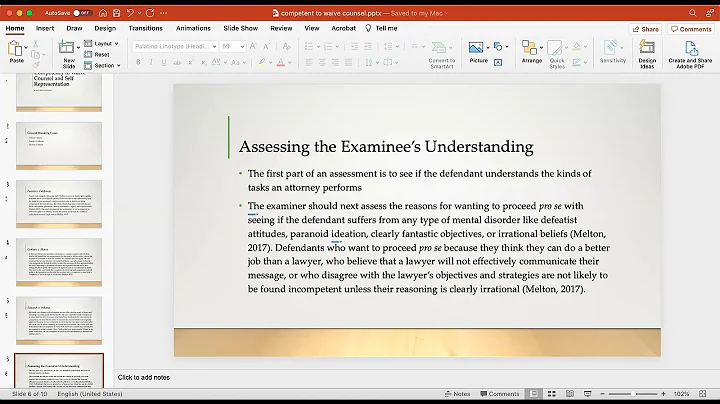Click the Save icon in title bar
720x404 pixels.
point(116,13)
